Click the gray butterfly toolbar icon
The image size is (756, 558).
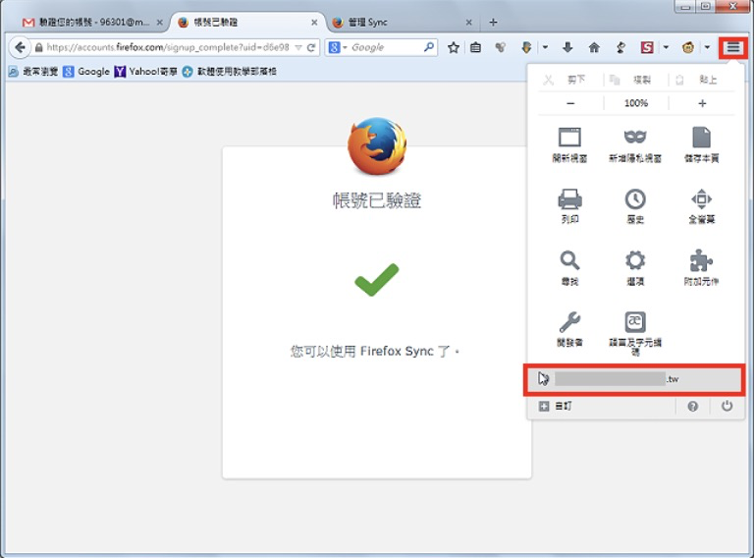pos(501,47)
